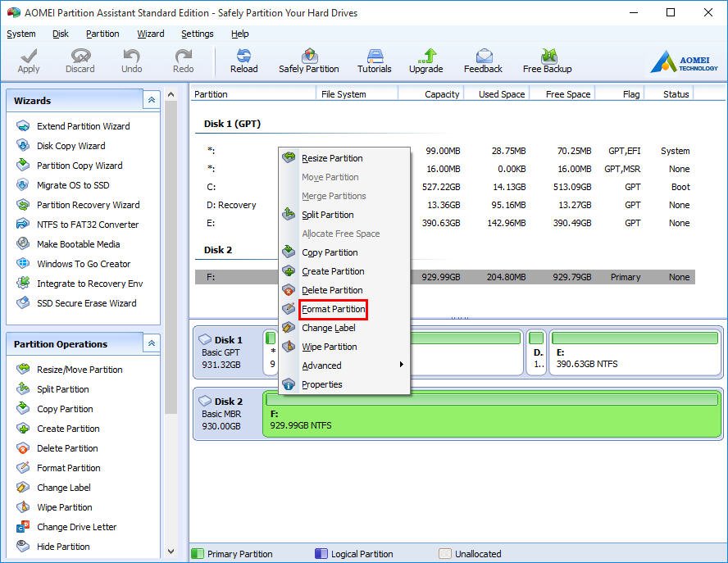Collapse the Partition Operations panel
The image size is (728, 563).
pyautogui.click(x=152, y=343)
